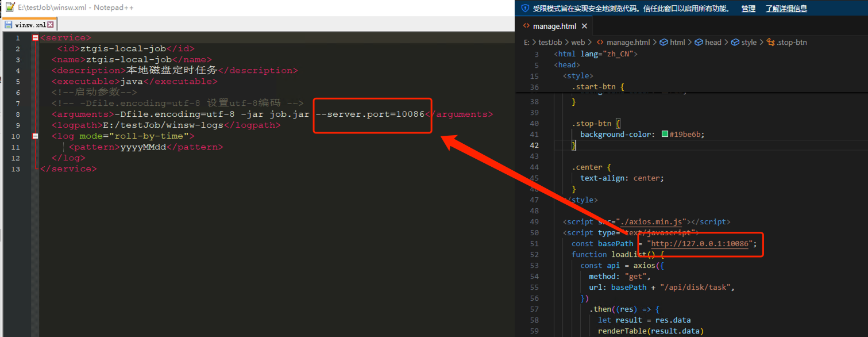Click the 管理 link in restricted mode banner

[748, 9]
